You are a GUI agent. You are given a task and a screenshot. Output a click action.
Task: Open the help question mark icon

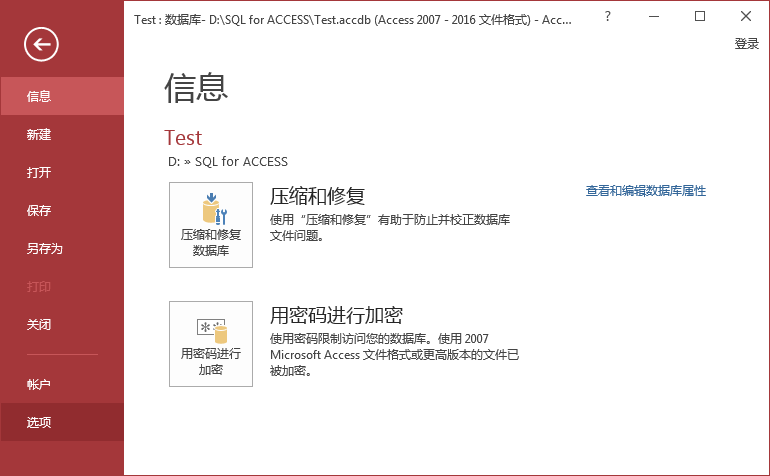[x=608, y=17]
